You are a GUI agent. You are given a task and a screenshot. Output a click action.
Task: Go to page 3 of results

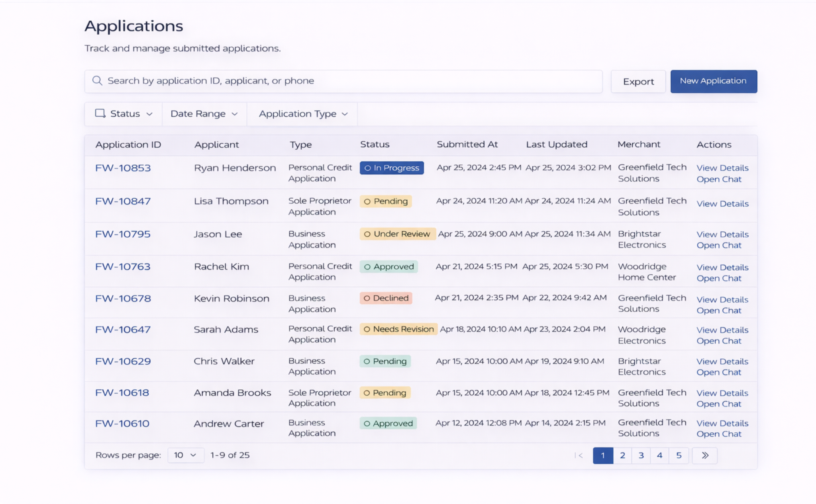[x=641, y=455]
